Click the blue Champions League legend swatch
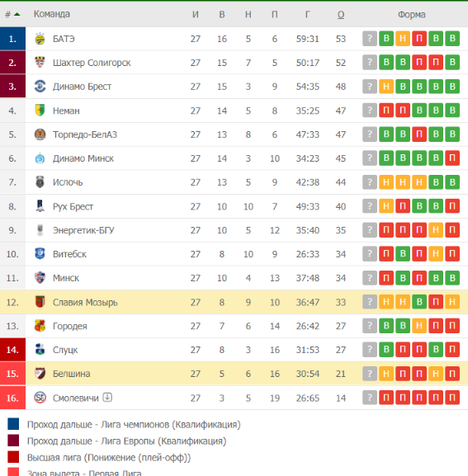468x476 pixels. [x=13, y=424]
